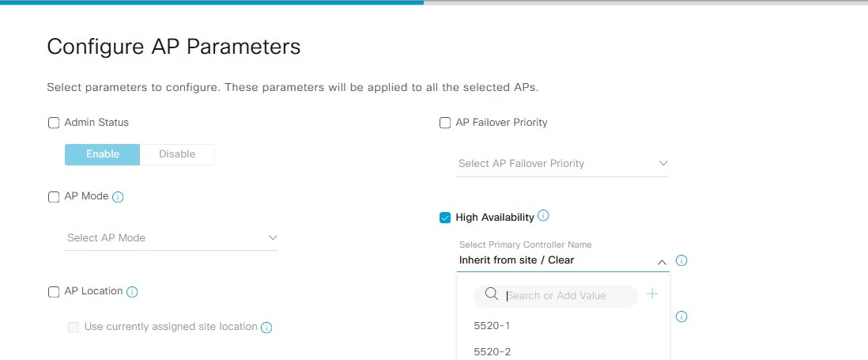Check the AP Location checkbox
The image size is (868, 360).
(x=54, y=292)
